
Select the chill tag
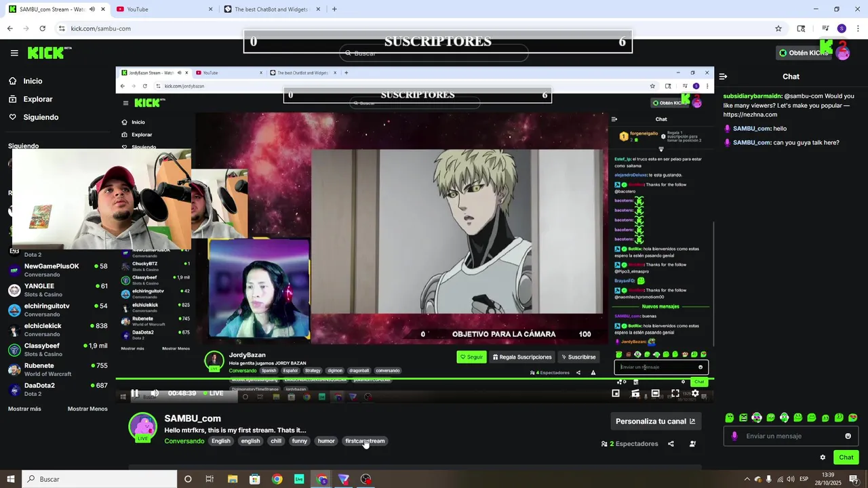pyautogui.click(x=276, y=441)
